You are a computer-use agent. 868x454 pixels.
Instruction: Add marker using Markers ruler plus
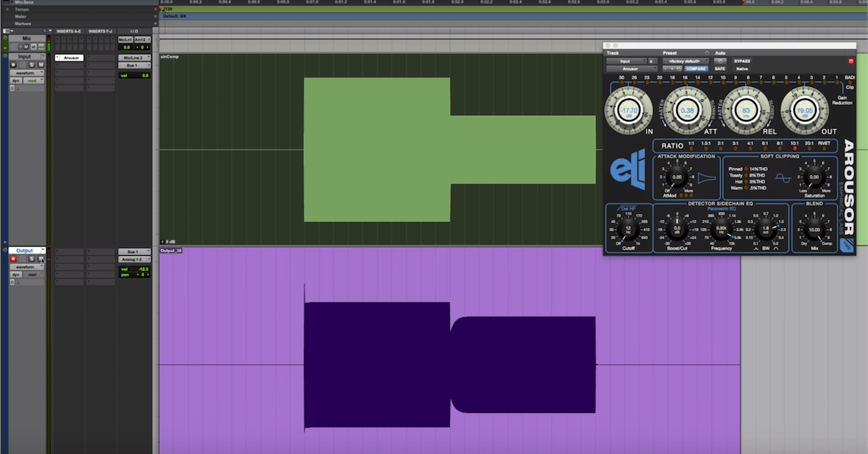156,23
